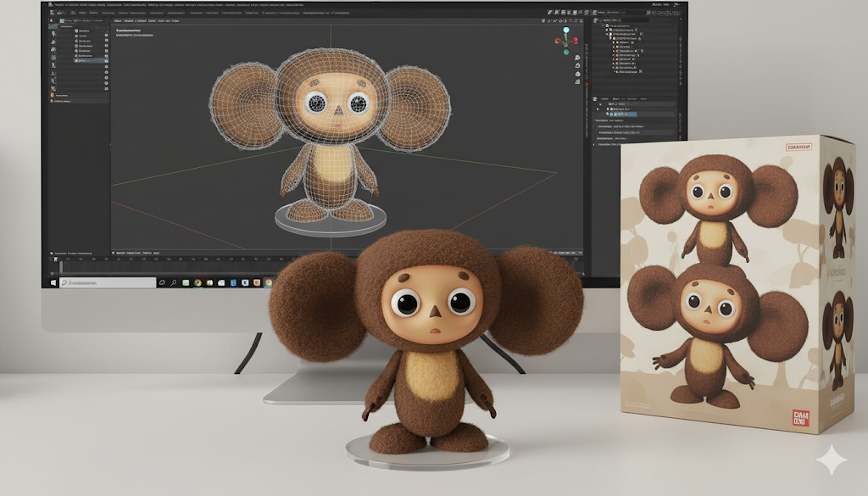Click the magnifier search icon on the taskbar
This screenshot has width=868, height=496.
pyautogui.click(x=173, y=282)
